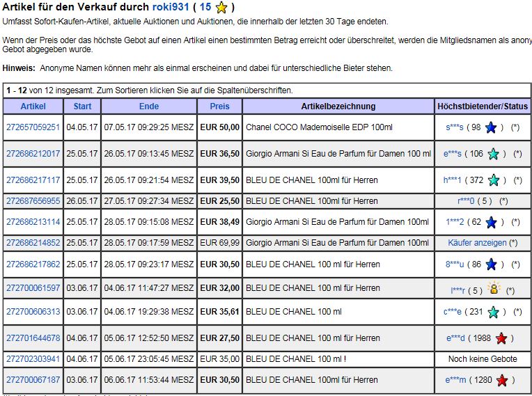Sort table by Artikel column

[x=33, y=106]
